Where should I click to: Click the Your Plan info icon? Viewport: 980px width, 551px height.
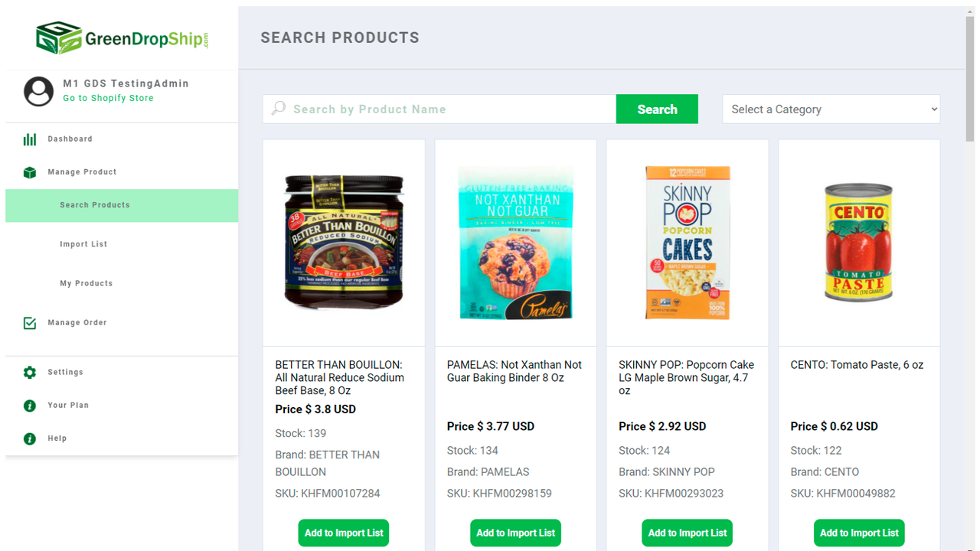(x=29, y=405)
